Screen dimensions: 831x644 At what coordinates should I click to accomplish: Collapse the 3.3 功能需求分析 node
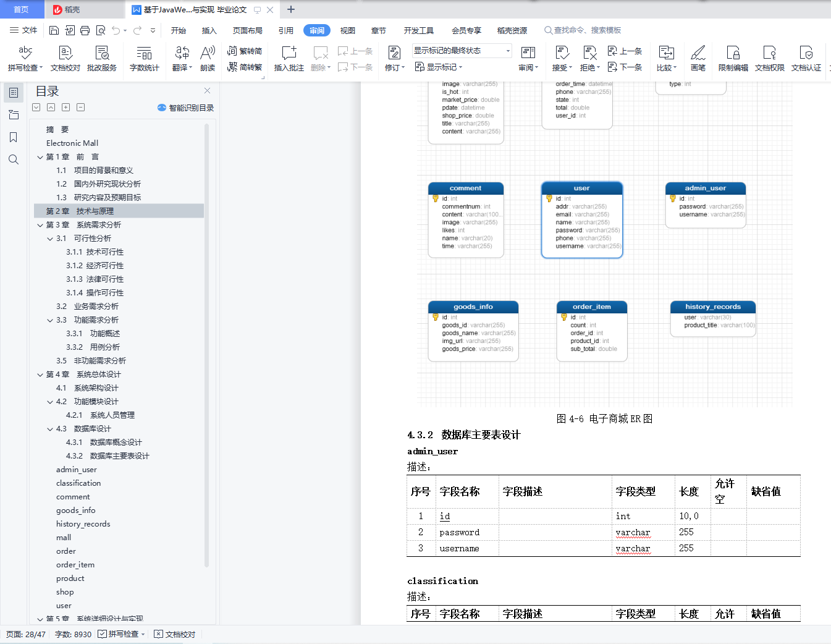click(x=50, y=320)
